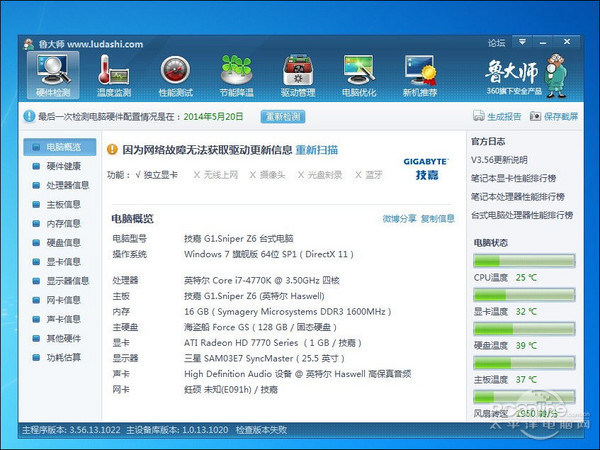Image resolution: width=600 pixels, height=450 pixels.
Task: Launch the 性能测试 performance test
Action: [x=175, y=76]
